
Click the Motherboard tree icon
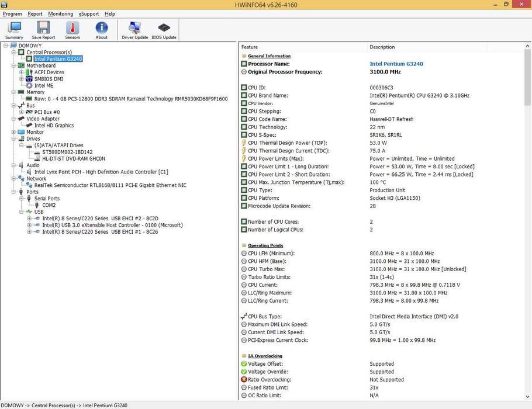(x=22, y=65)
